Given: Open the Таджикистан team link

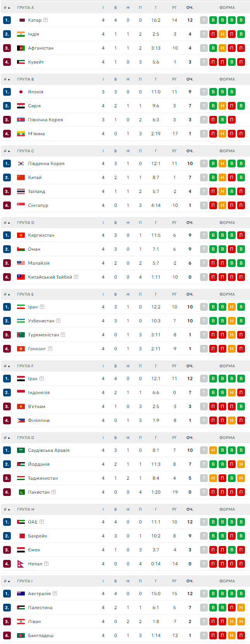Looking at the screenshot, I should click(x=43, y=478).
